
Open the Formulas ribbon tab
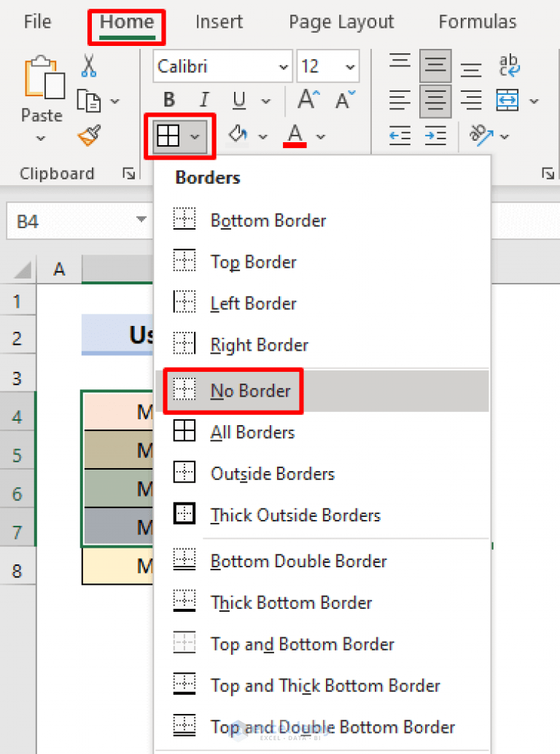tap(478, 22)
